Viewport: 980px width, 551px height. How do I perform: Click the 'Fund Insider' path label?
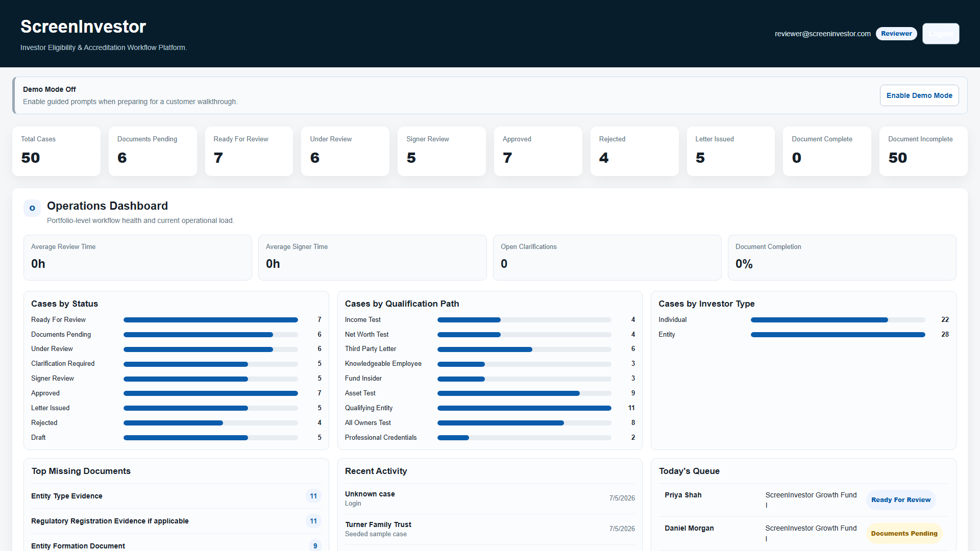tap(363, 379)
